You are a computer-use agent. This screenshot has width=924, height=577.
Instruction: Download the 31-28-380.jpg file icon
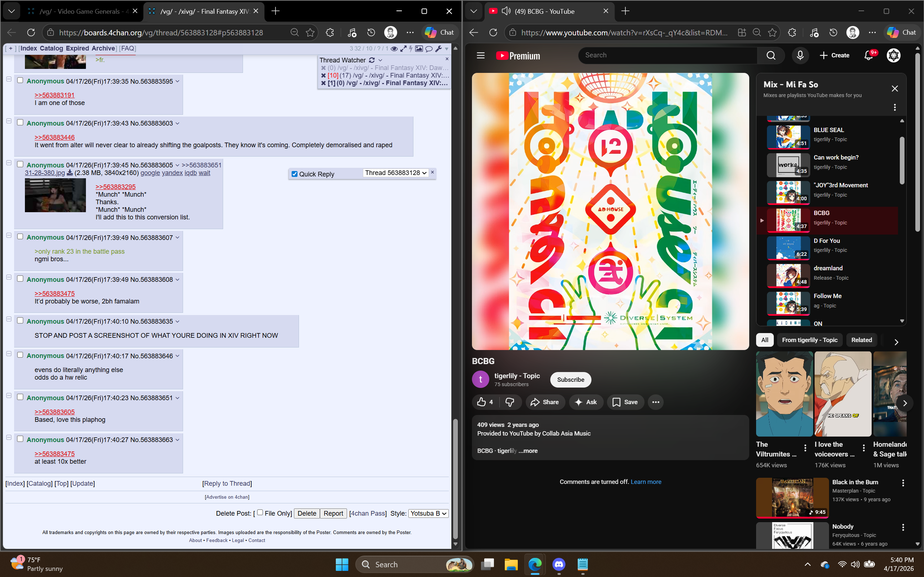tap(70, 173)
